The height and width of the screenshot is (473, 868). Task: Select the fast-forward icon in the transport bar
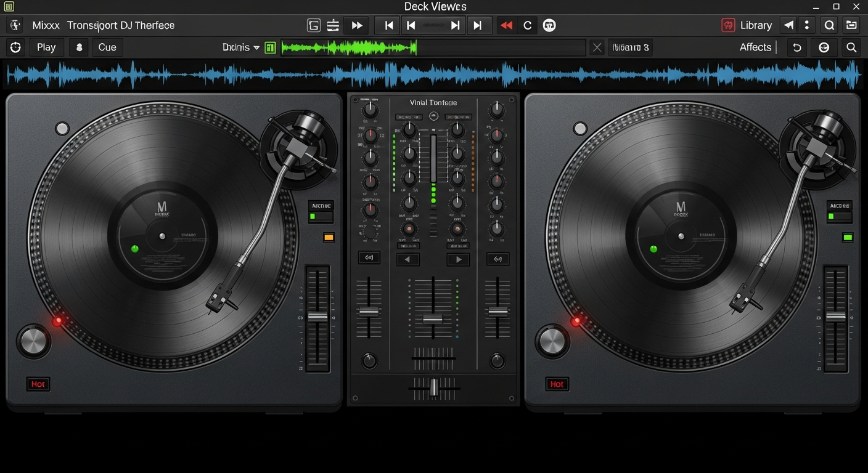point(356,25)
